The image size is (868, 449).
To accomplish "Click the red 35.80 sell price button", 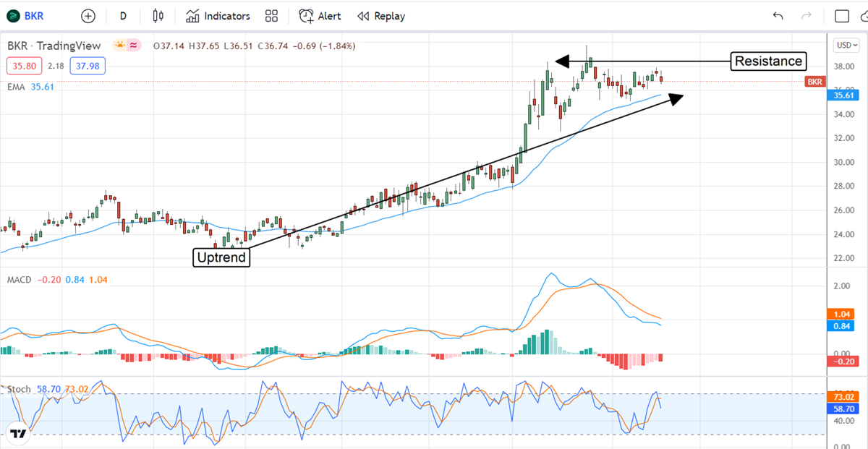I will click(x=21, y=67).
